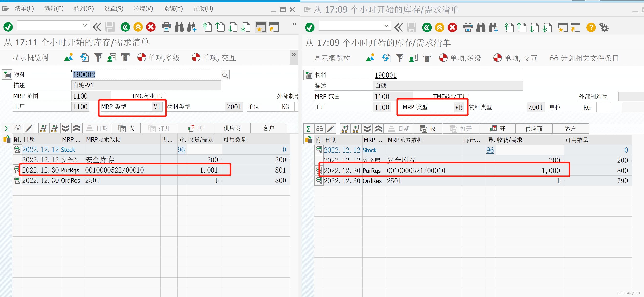Open the 帮助(H) menu
Image resolution: width=644 pixels, height=297 pixels.
pyautogui.click(x=203, y=9)
